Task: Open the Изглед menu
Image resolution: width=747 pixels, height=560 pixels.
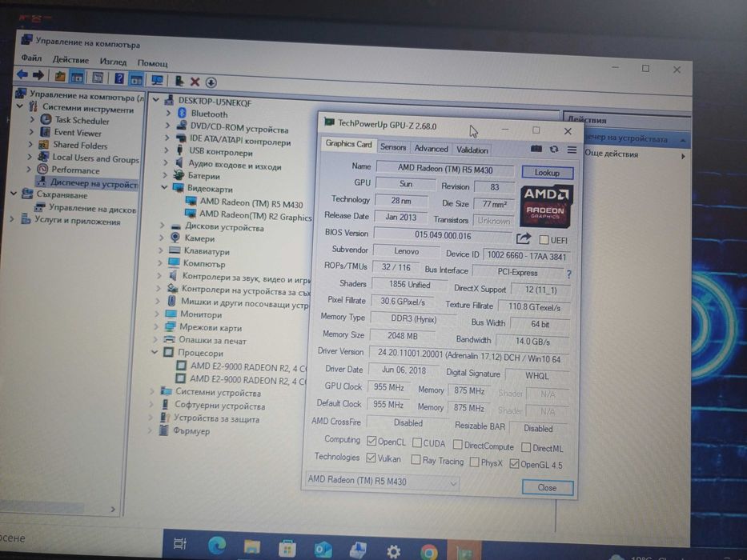Action: 113,62
